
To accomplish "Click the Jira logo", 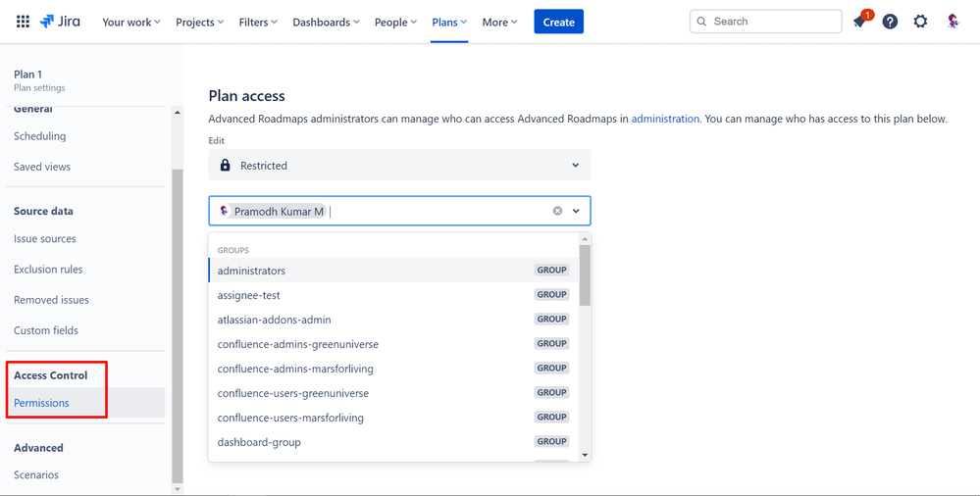I will click(62, 22).
